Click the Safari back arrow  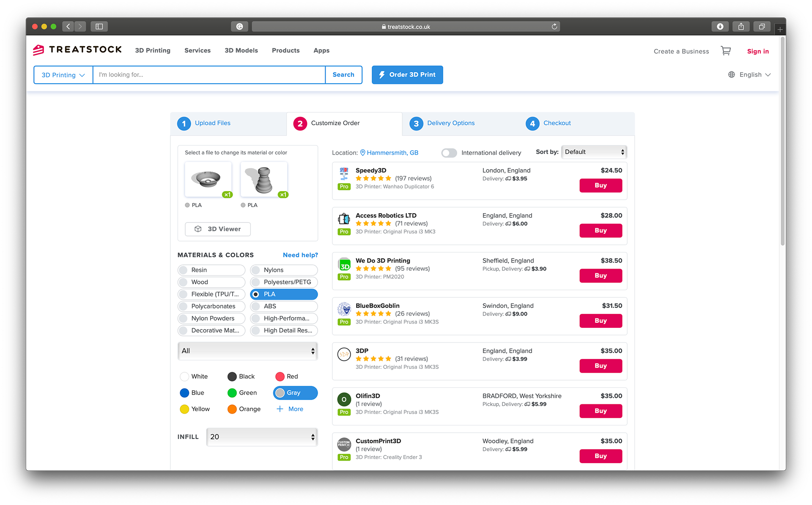pos(68,27)
